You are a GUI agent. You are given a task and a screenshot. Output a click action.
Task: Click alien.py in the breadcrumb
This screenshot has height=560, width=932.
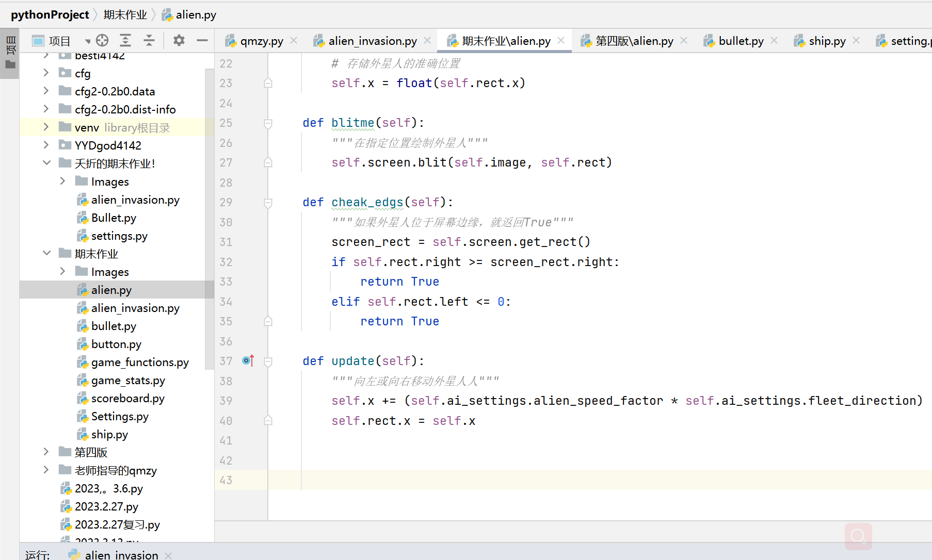[196, 14]
